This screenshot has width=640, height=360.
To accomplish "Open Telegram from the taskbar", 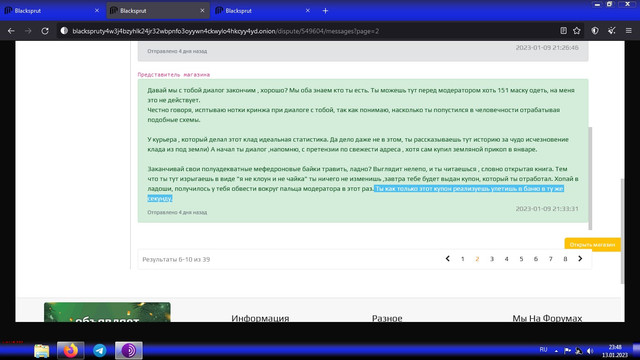I will pyautogui.click(x=100, y=350).
